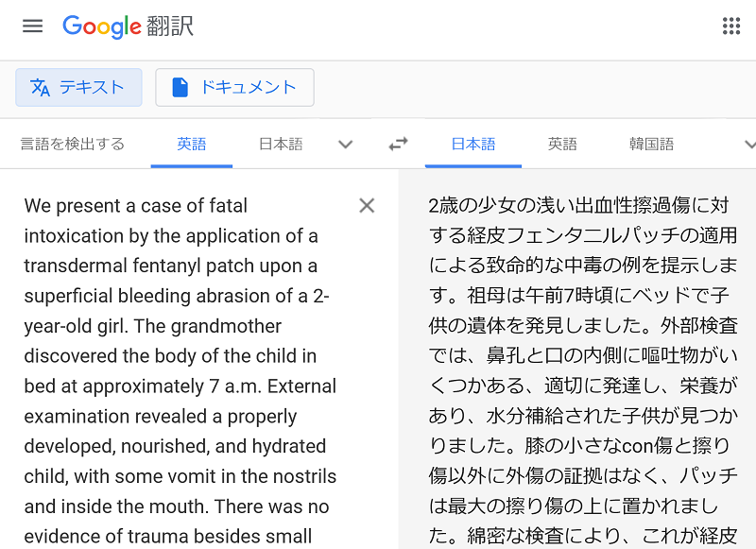Select 日本語 as the source language
The image size is (756, 549).
[281, 144]
